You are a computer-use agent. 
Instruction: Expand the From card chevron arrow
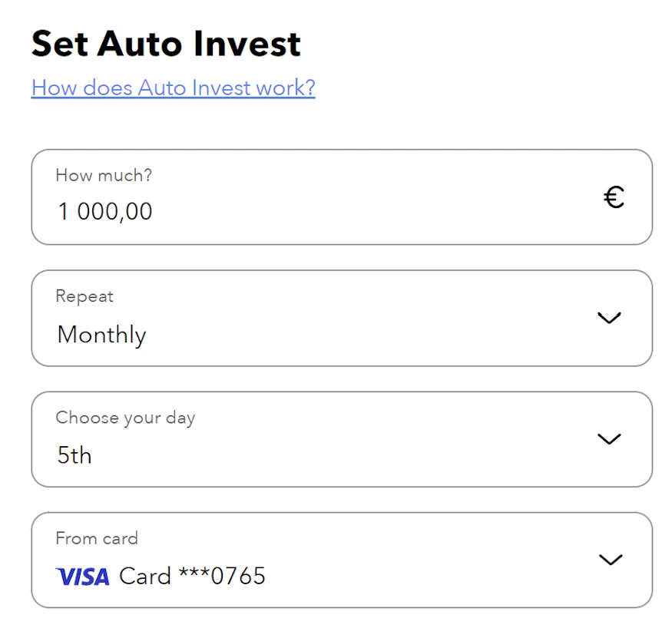click(x=611, y=560)
